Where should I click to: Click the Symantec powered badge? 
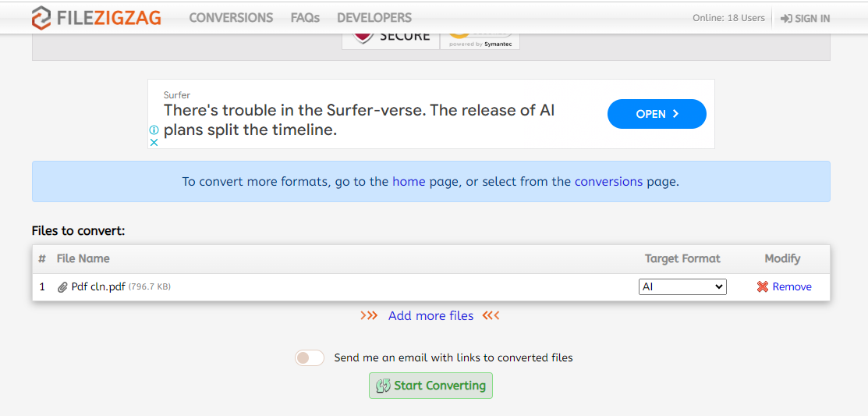480,39
